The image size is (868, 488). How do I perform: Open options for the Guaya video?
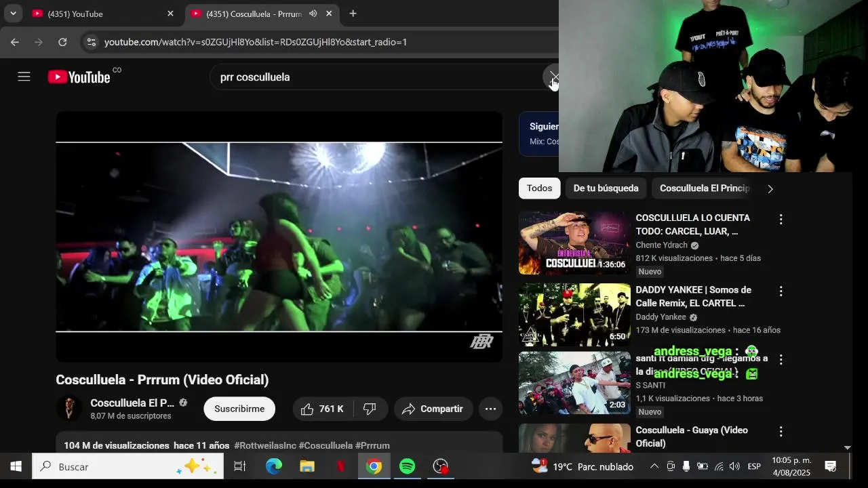pos(781,432)
